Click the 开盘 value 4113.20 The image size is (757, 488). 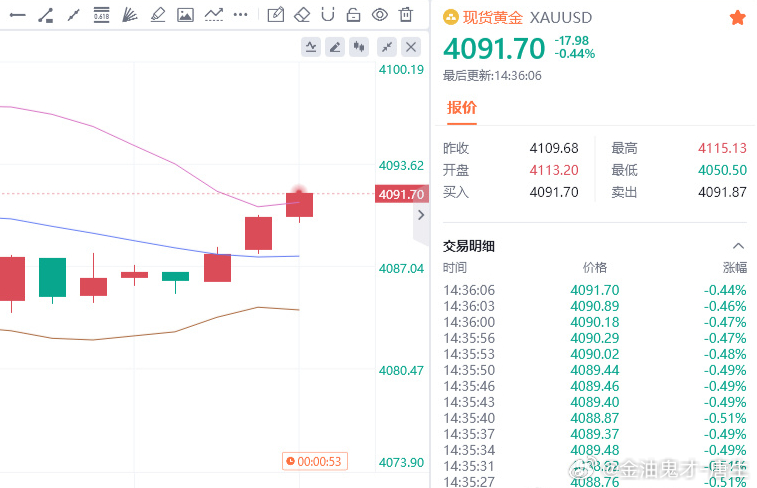(x=554, y=170)
